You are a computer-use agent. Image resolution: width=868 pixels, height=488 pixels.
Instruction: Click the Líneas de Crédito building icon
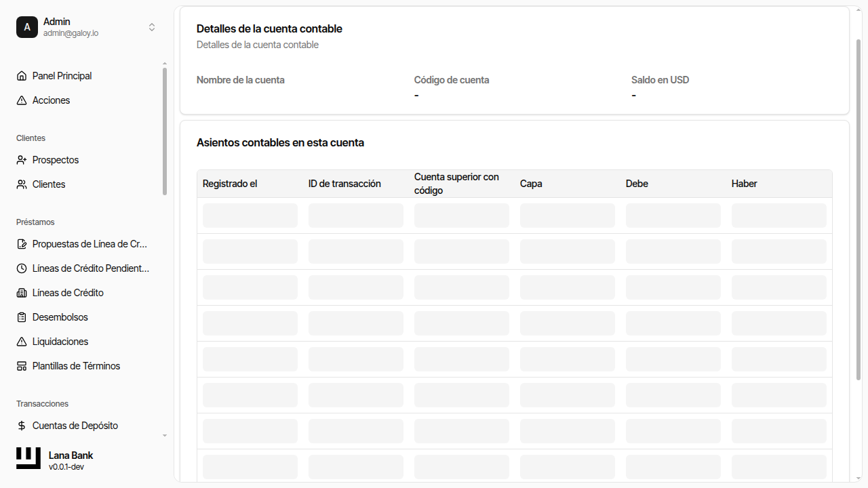tap(22, 293)
